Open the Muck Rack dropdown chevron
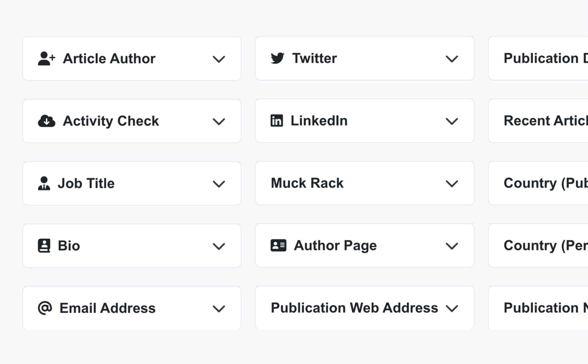This screenshot has width=588, height=364. point(451,183)
